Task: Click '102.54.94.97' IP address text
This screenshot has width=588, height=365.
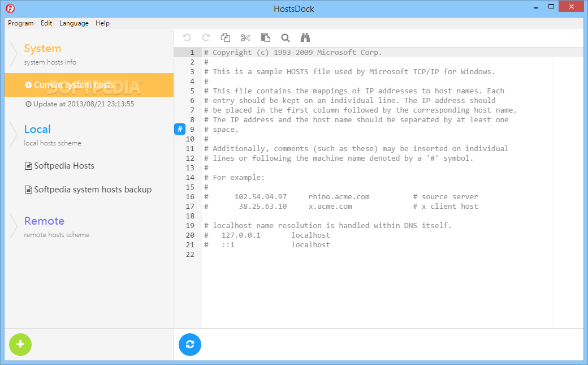Action: (261, 197)
